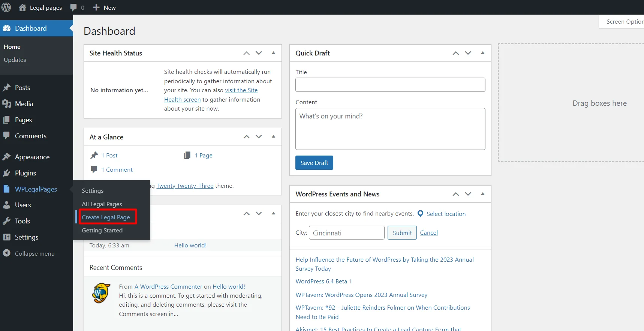This screenshot has width=644, height=331.
Task: Open the Twenty Twenty-Three theme link
Action: (185, 186)
